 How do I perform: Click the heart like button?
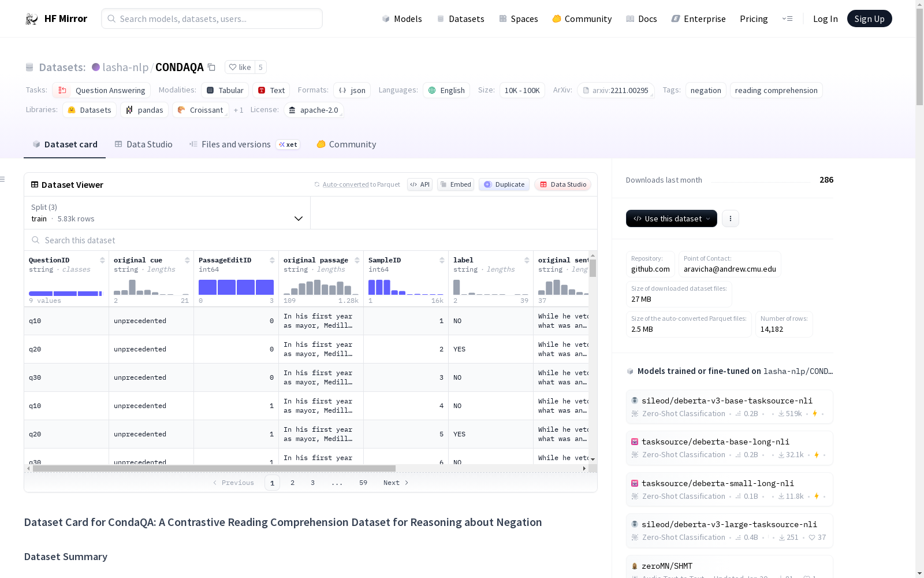pos(240,68)
